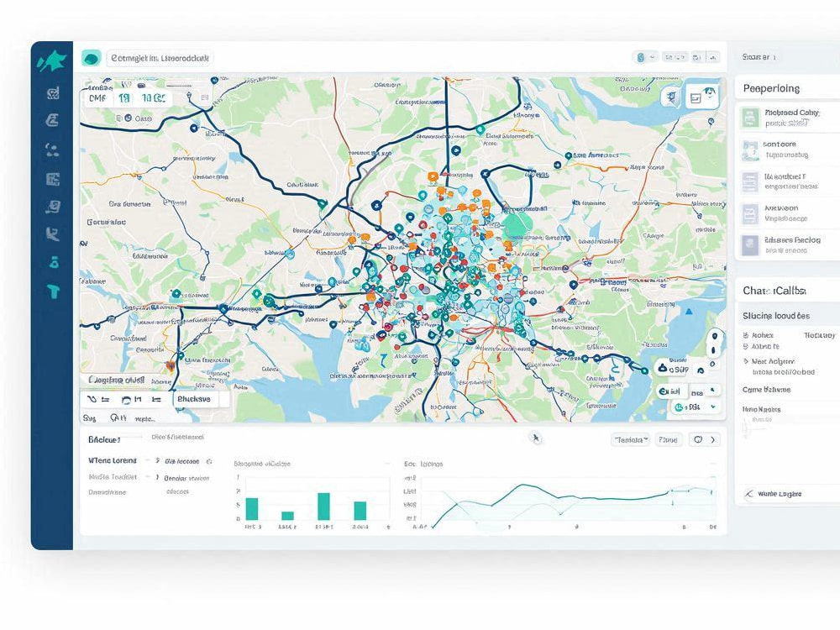This screenshot has width=840, height=630.
Task: Click the small gear icon at the first list row's end
Action: [209, 461]
